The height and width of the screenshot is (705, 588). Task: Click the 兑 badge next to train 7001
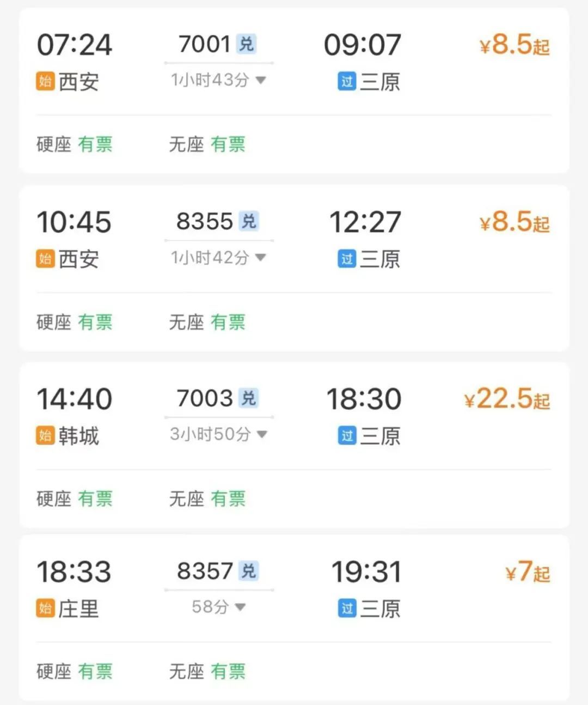click(247, 44)
